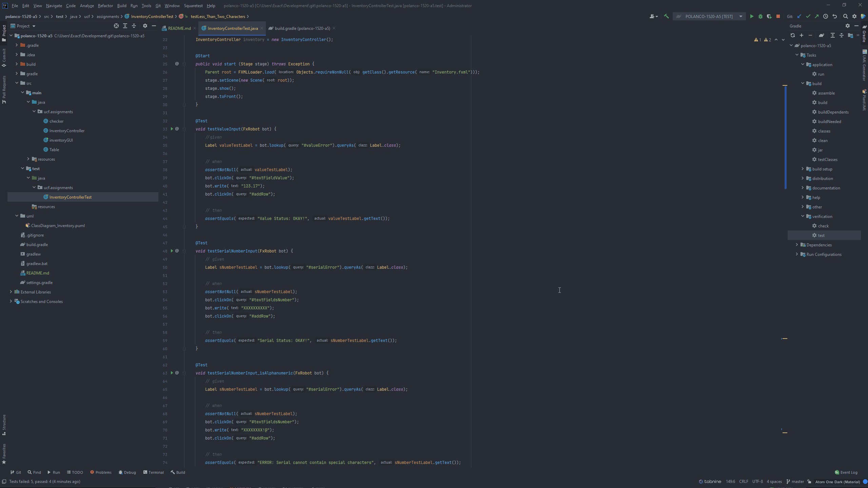
Task: Click the Git update project arrow
Action: point(799,16)
